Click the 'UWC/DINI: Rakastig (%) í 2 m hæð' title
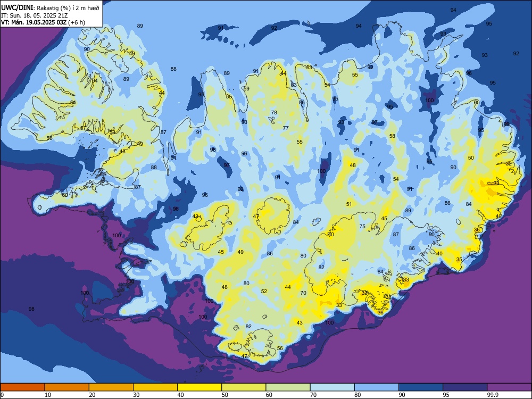This screenshot has height=399, width=532. [x=50, y=8]
